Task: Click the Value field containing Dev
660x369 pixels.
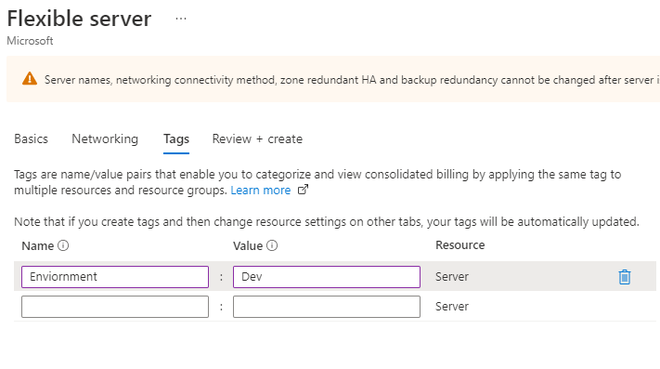Action: [x=327, y=277]
